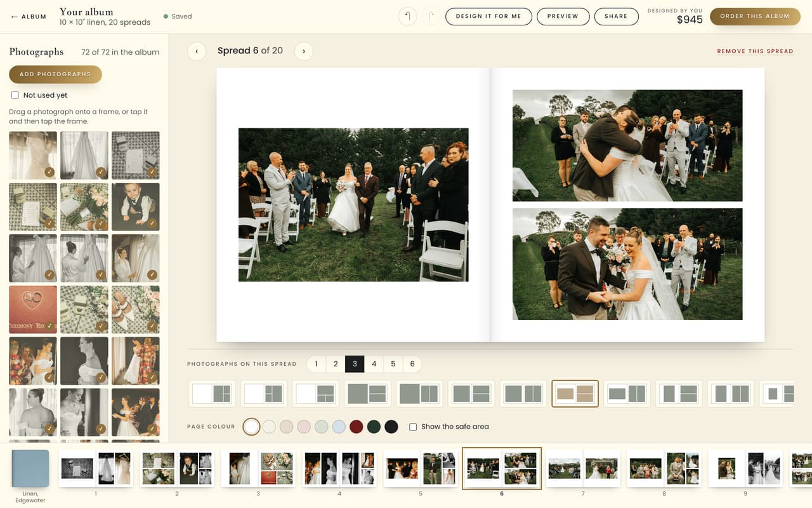Viewport: 812px width, 508px height.
Task: Open spread 1 in the filmstrip
Action: coord(96,469)
